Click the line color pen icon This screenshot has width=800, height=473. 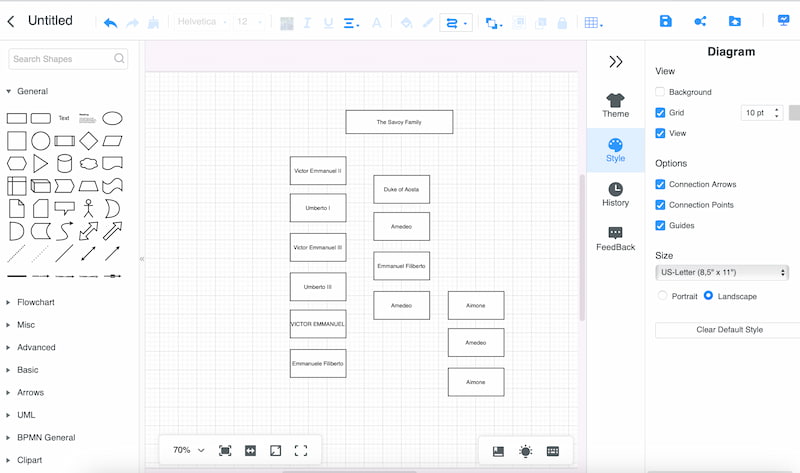tap(428, 22)
